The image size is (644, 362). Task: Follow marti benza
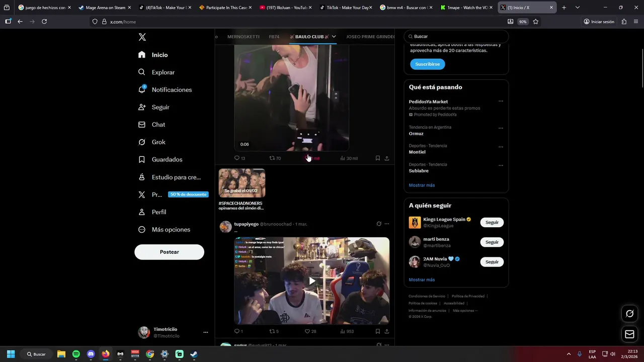tap(492, 242)
